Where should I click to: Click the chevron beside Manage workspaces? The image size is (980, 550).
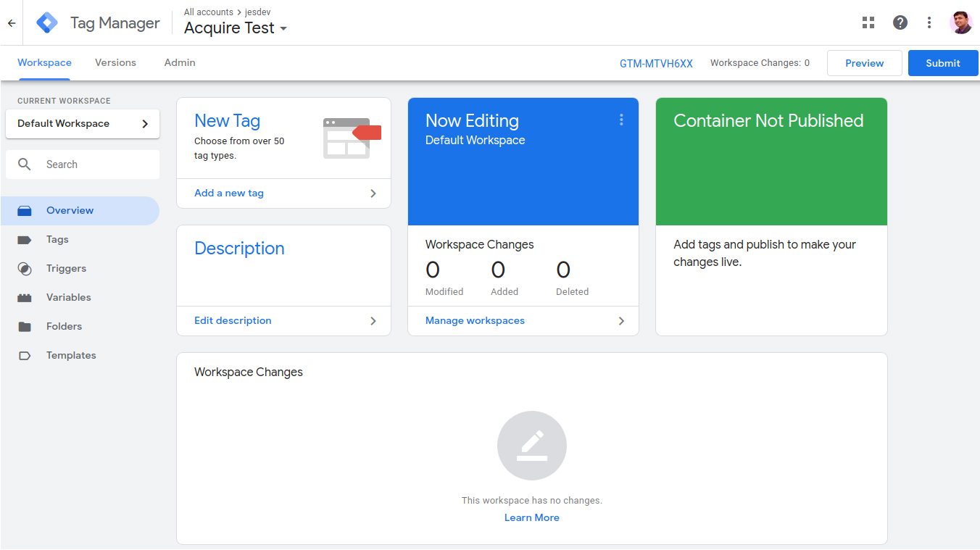pyautogui.click(x=621, y=321)
